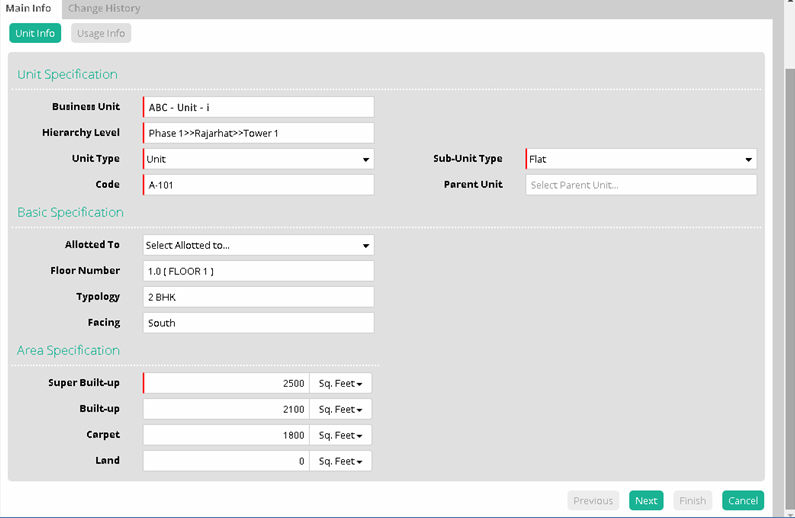Click the Code field containing A-101
Viewport: 795px width, 518px height.
[258, 185]
